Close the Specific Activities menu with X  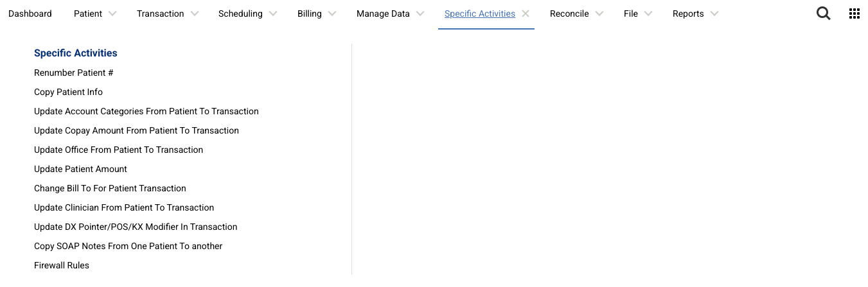[x=526, y=13]
